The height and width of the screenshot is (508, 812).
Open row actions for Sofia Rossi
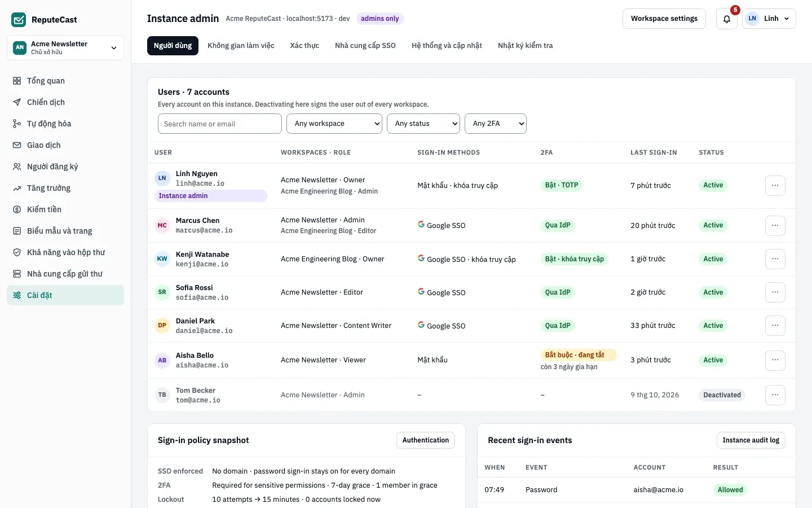tap(775, 292)
